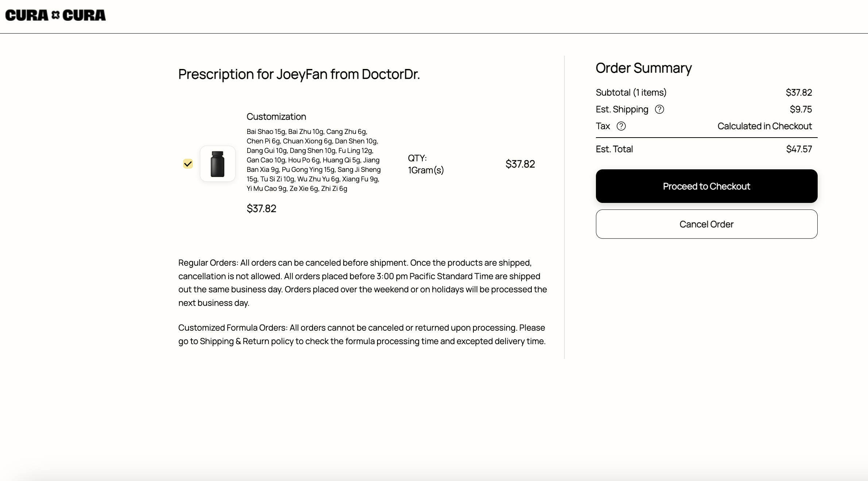Click the item price of $37.82

point(520,164)
